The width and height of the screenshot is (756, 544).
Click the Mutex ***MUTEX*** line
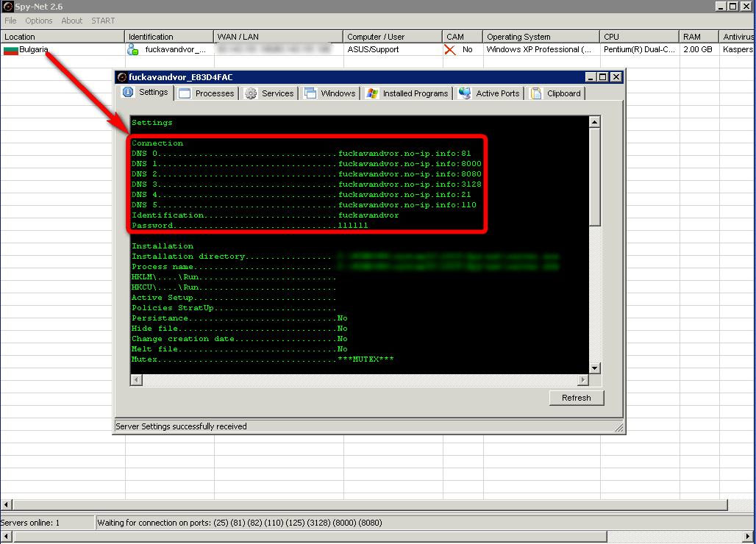263,359
